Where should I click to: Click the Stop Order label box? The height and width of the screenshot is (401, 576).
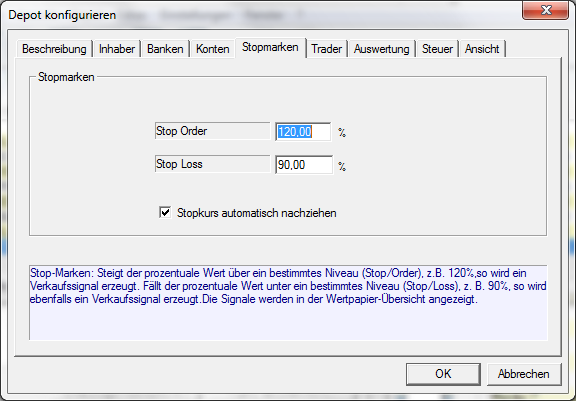coord(212,131)
